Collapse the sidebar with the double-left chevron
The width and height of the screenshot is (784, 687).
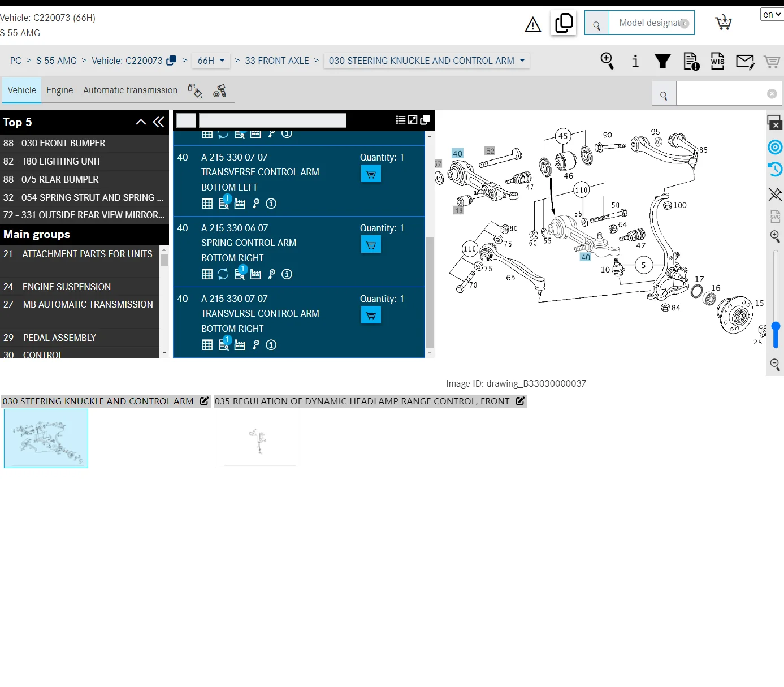(158, 122)
